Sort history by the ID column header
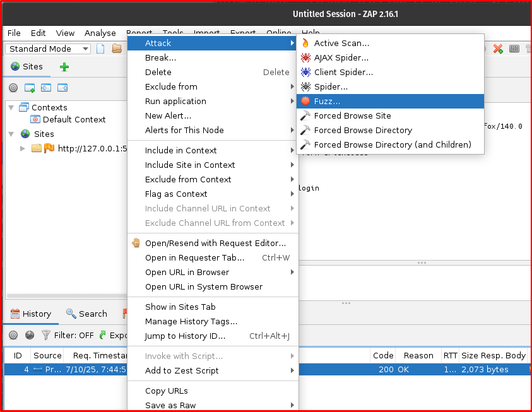Image resolution: width=532 pixels, height=412 pixels. [x=18, y=355]
